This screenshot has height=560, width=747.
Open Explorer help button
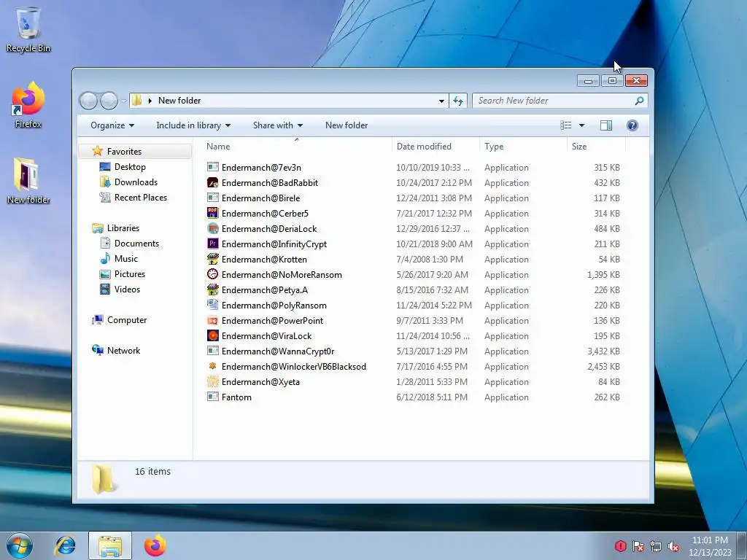[632, 125]
